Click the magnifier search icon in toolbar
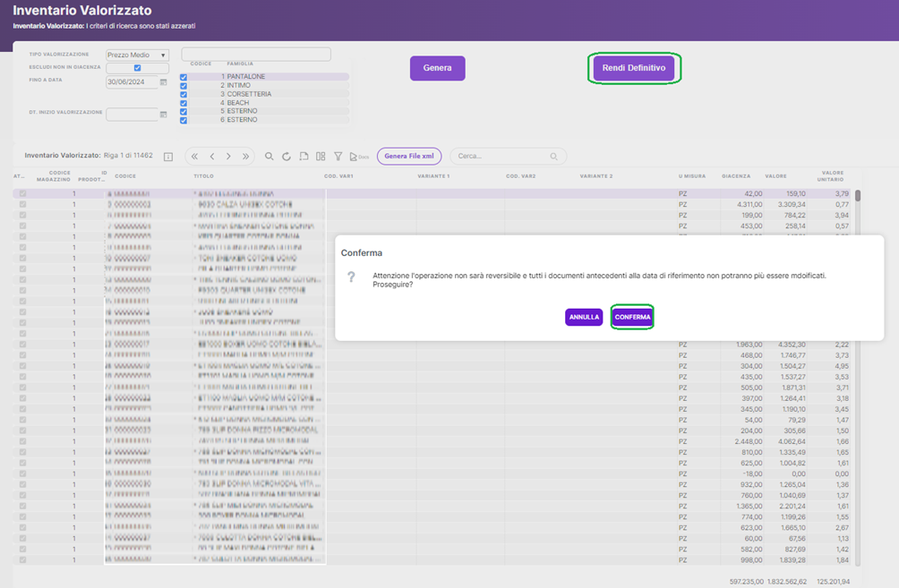This screenshot has height=588, width=899. click(269, 157)
